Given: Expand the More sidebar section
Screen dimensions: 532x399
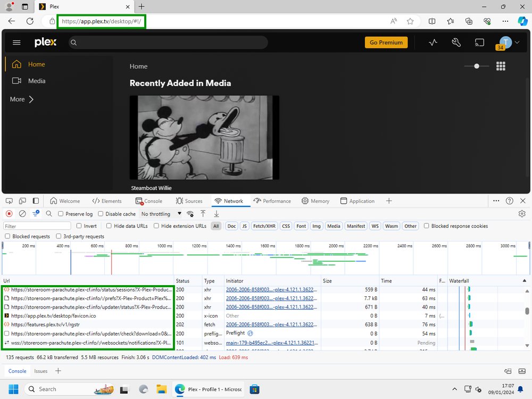Looking at the screenshot, I should (22, 99).
